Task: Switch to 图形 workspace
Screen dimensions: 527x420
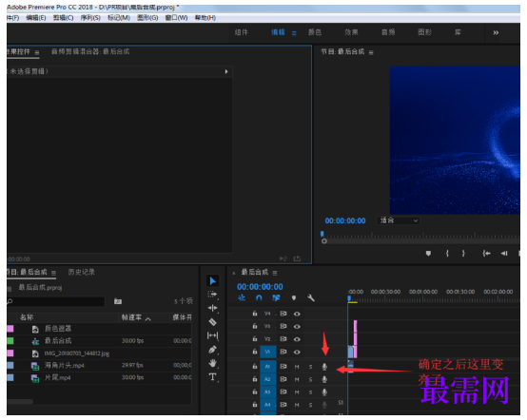Action: tap(425, 32)
